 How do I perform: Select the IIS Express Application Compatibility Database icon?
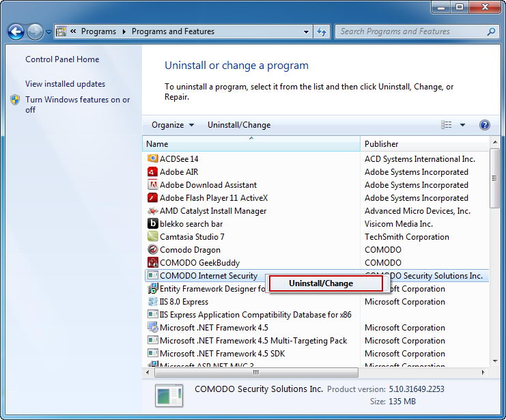153,313
